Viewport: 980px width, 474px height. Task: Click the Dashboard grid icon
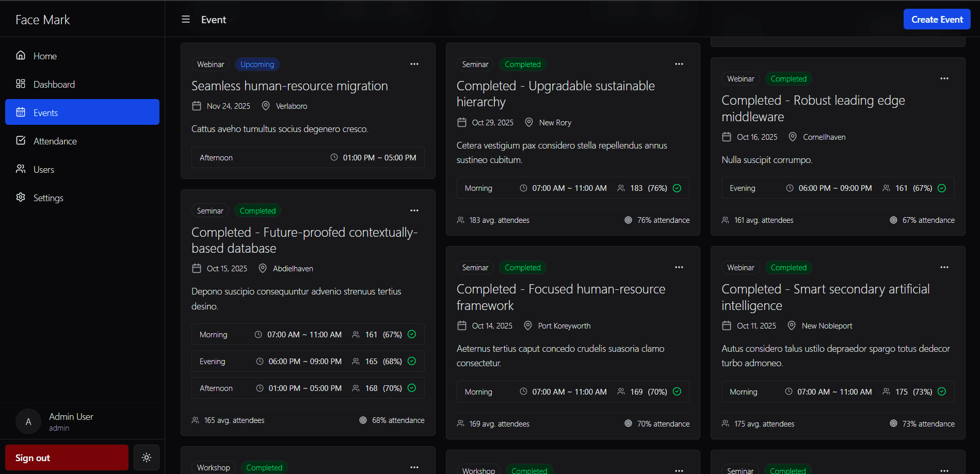tap(21, 84)
